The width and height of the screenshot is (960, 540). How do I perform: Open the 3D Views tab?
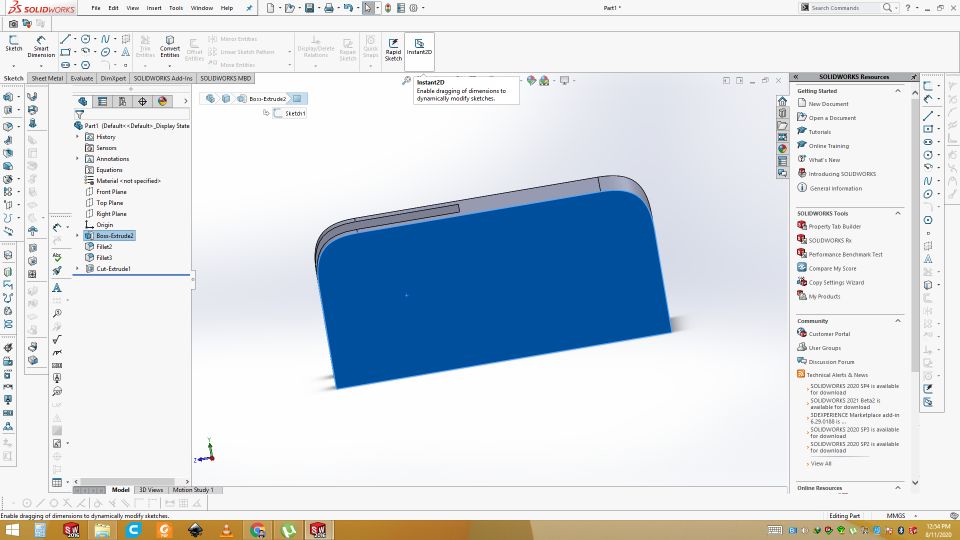click(x=151, y=490)
